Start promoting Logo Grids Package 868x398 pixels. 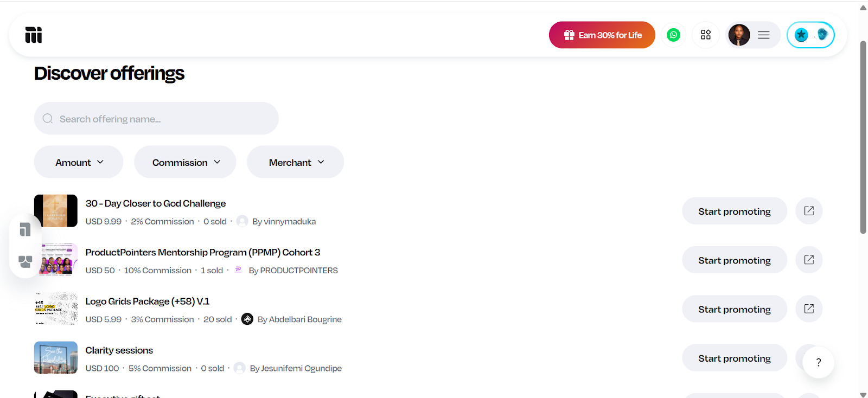tap(735, 309)
